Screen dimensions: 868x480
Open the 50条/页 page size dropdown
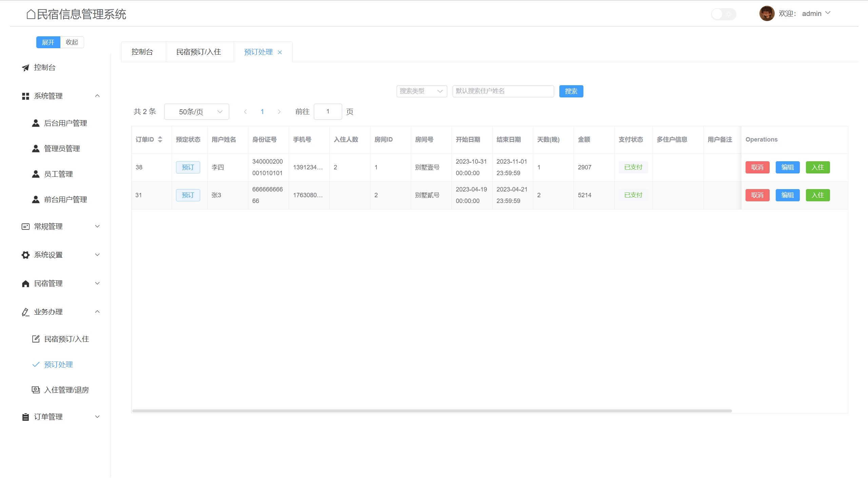[196, 112]
